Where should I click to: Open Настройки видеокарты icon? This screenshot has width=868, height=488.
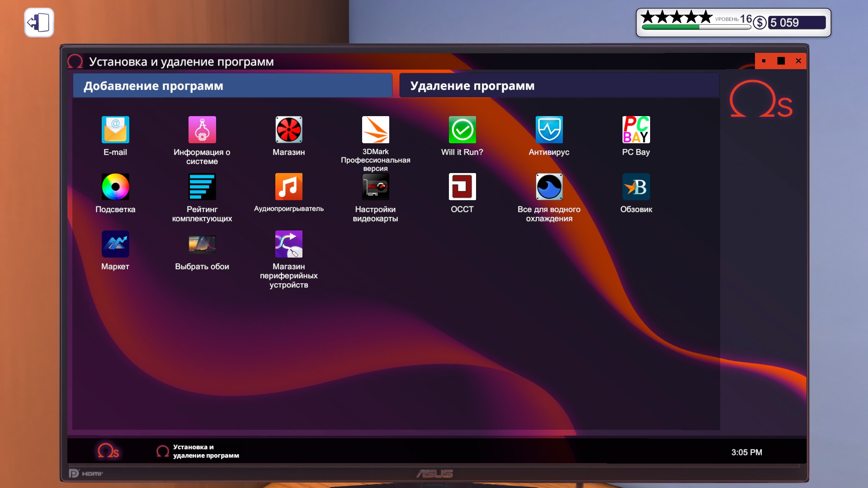375,187
